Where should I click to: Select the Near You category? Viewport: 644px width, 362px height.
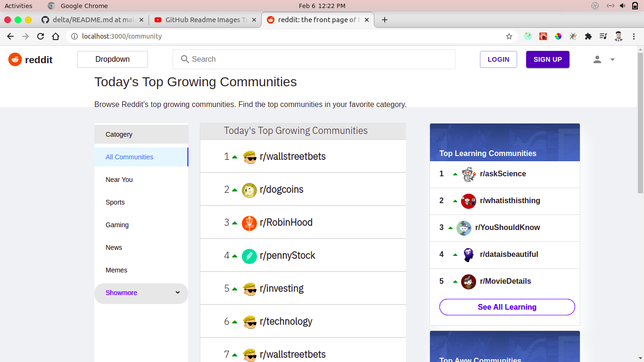(141, 180)
